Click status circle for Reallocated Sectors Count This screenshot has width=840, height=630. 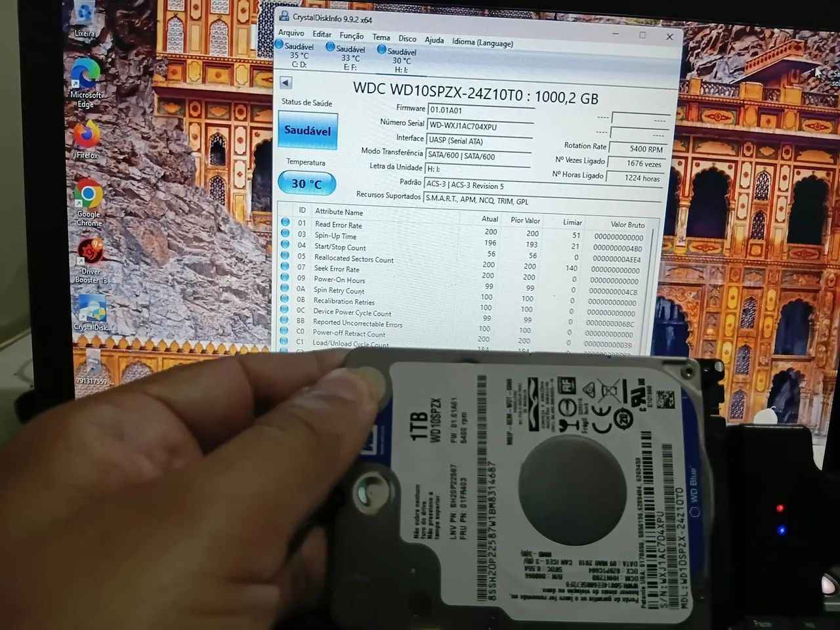[285, 255]
